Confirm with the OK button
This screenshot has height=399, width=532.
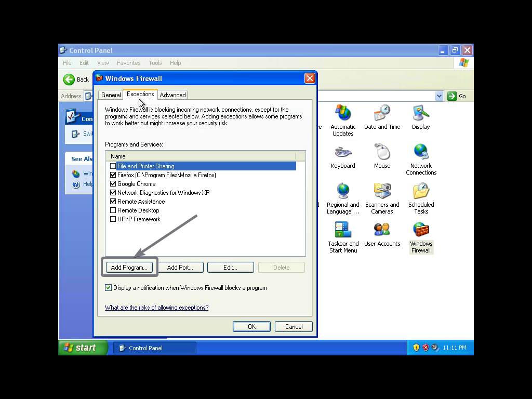pos(251,326)
